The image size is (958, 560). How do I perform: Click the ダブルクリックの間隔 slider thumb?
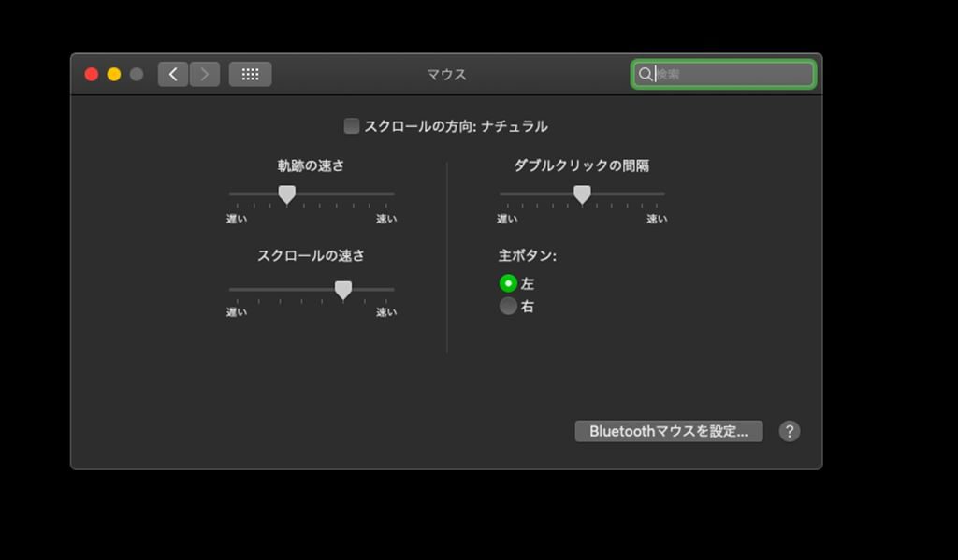point(582,194)
